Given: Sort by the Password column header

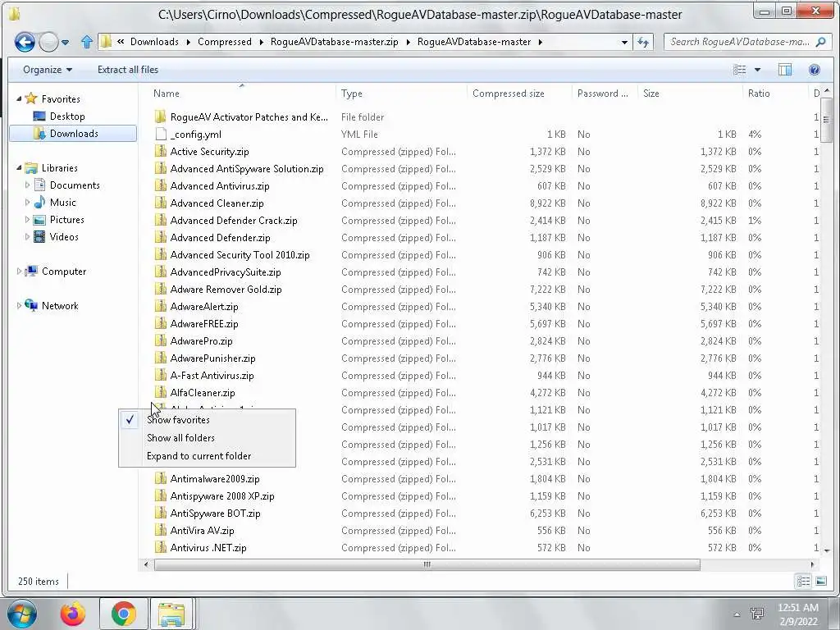Looking at the screenshot, I should click(x=605, y=94).
